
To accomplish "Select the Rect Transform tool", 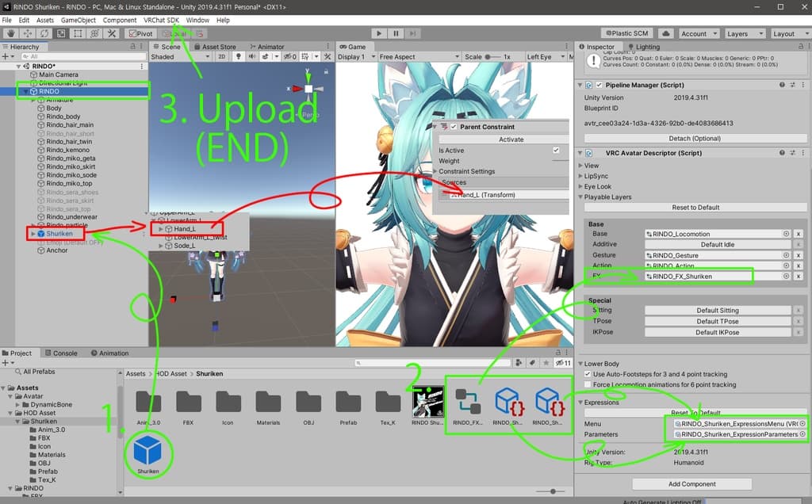I will 78,33.
